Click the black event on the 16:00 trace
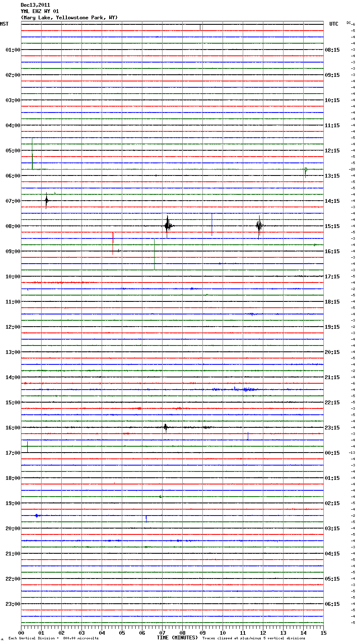This screenshot has height=644, width=357. [165, 427]
